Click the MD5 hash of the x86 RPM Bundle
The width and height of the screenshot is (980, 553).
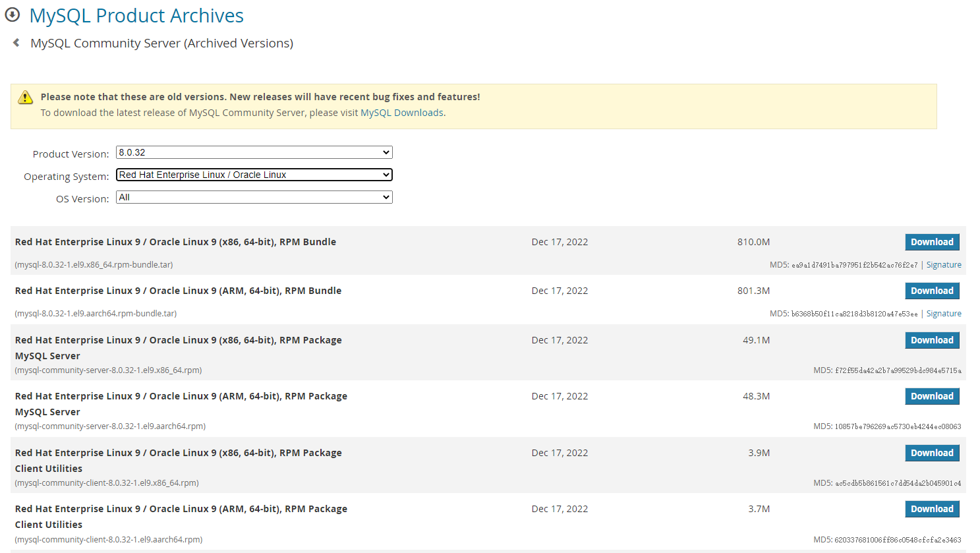point(854,265)
